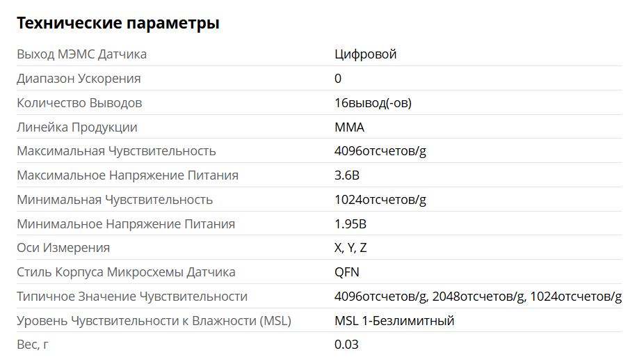Viewport: 644px width, 362px height.
Task: Click the Максимальное Напряжение Питания label
Action: (x=127, y=175)
